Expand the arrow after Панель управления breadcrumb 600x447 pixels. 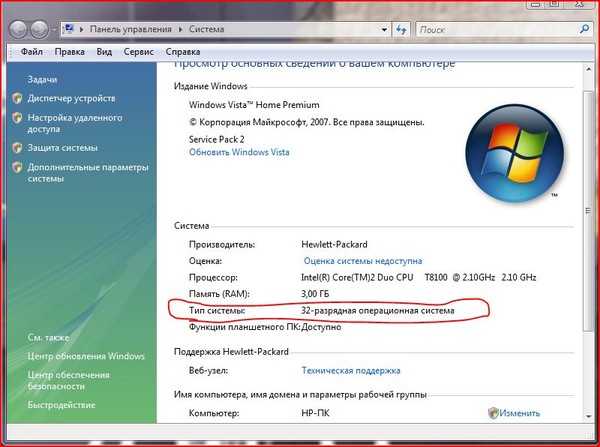[180, 29]
